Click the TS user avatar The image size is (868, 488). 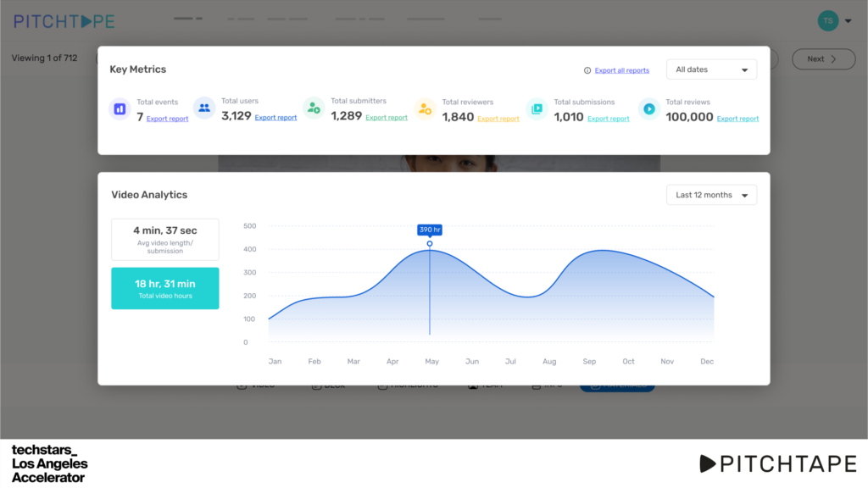pos(827,21)
